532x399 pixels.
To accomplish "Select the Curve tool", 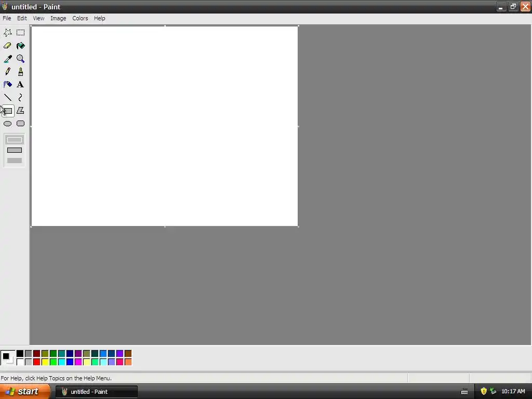I will tap(20, 98).
